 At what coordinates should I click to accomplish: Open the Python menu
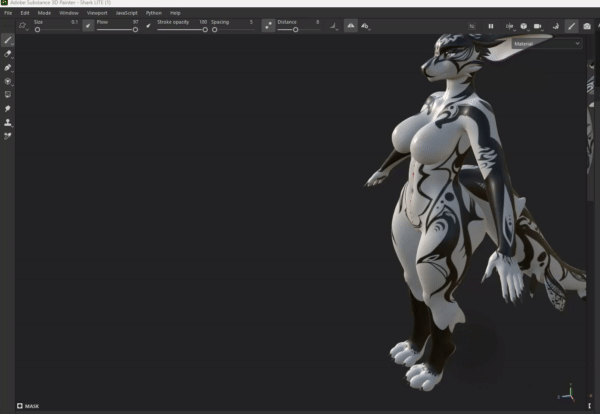coord(153,13)
